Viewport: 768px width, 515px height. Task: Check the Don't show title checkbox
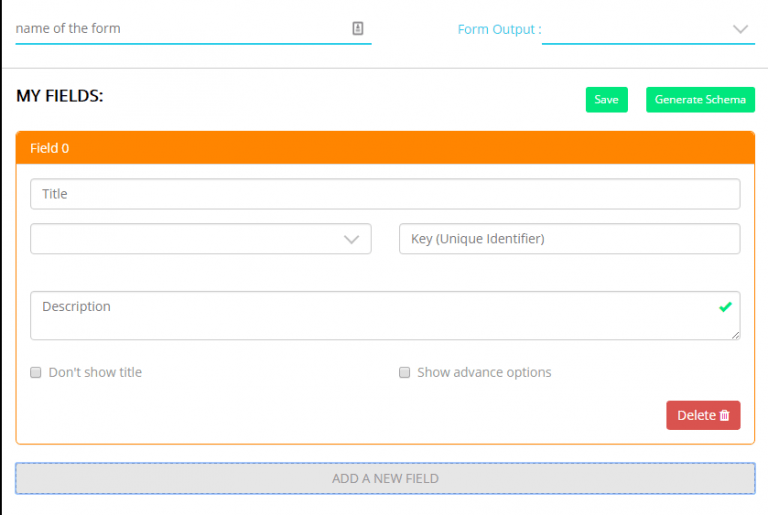[x=36, y=372]
